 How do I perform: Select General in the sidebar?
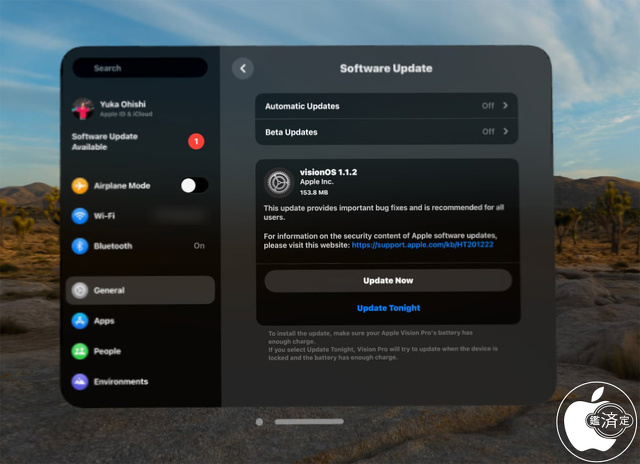[140, 290]
